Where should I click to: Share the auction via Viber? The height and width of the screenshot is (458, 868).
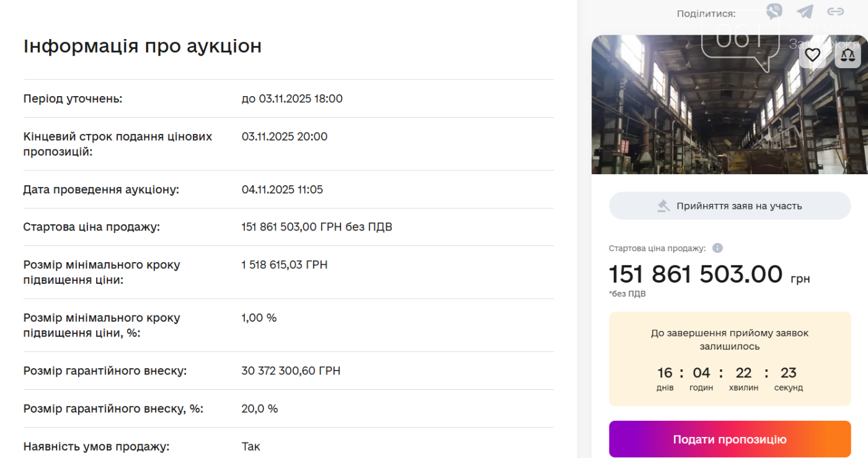tap(774, 12)
